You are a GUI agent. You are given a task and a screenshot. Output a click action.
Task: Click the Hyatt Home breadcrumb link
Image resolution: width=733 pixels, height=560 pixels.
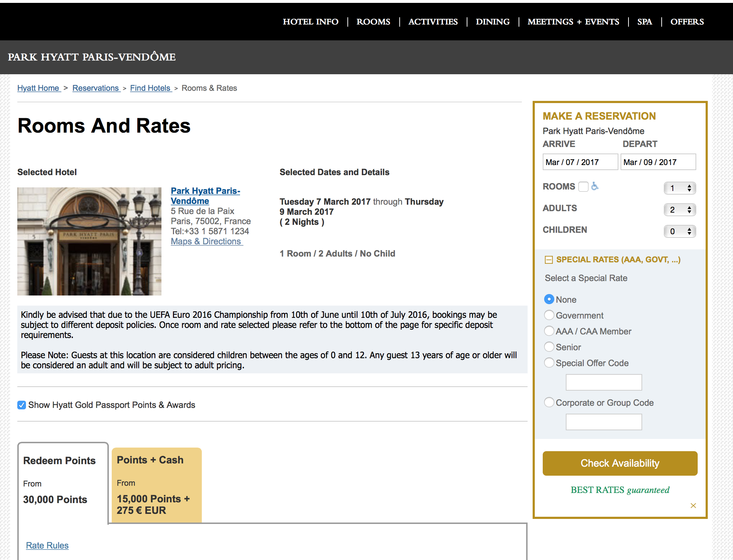(39, 88)
